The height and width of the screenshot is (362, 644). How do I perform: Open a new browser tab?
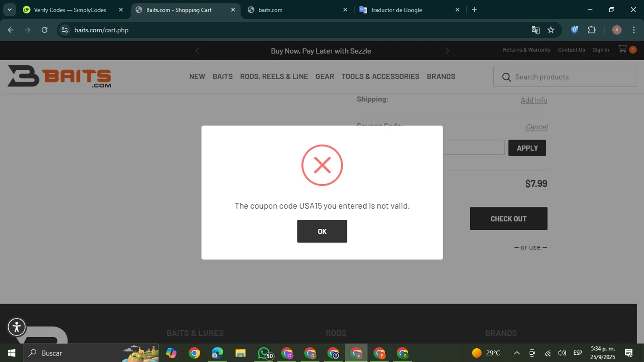(474, 9)
